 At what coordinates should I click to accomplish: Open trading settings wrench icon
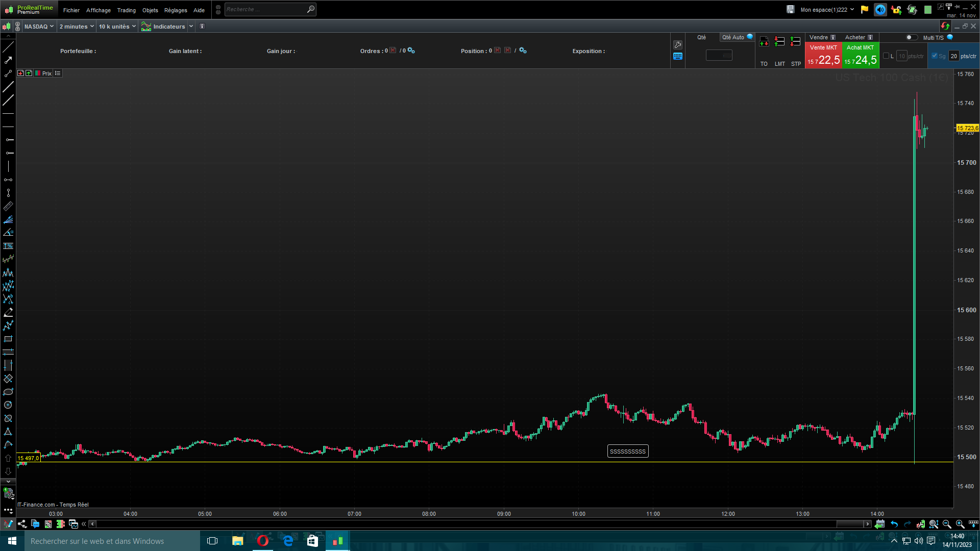678,45
